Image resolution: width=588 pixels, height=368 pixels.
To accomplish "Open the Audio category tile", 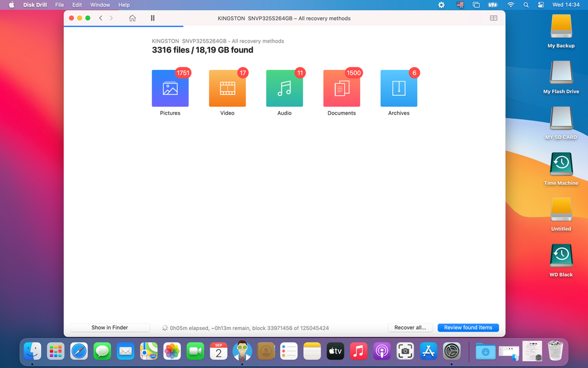I will (x=284, y=88).
